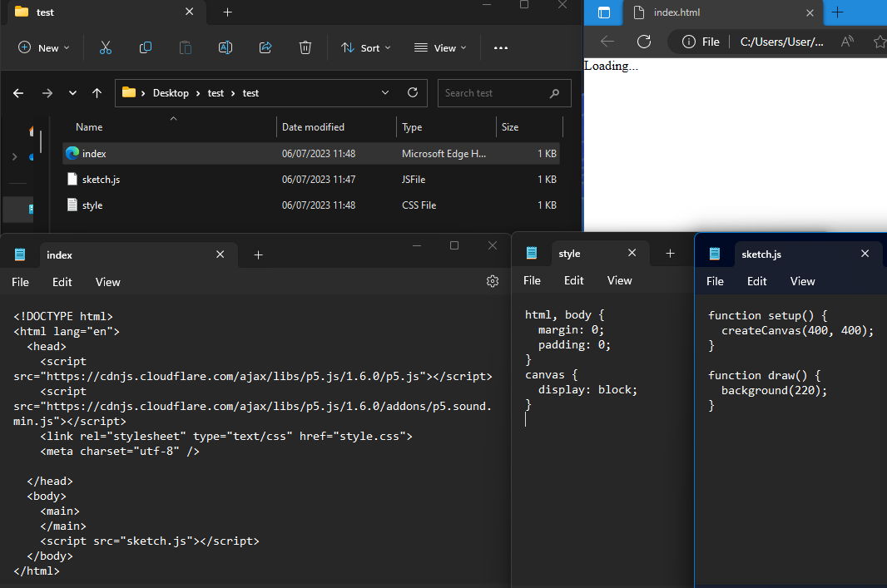Image resolution: width=887 pixels, height=588 pixels.
Task: Click the 'Loading...' text in Edge page
Action: (611, 66)
